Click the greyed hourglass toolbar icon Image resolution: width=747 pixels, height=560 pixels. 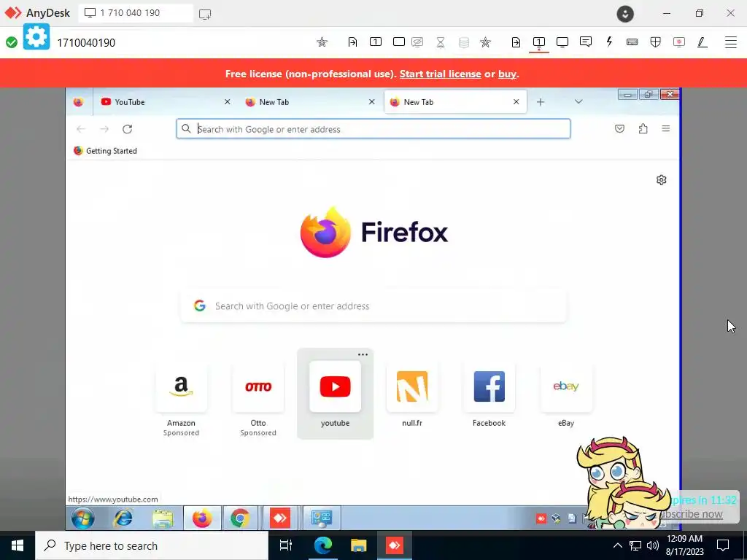441,42
